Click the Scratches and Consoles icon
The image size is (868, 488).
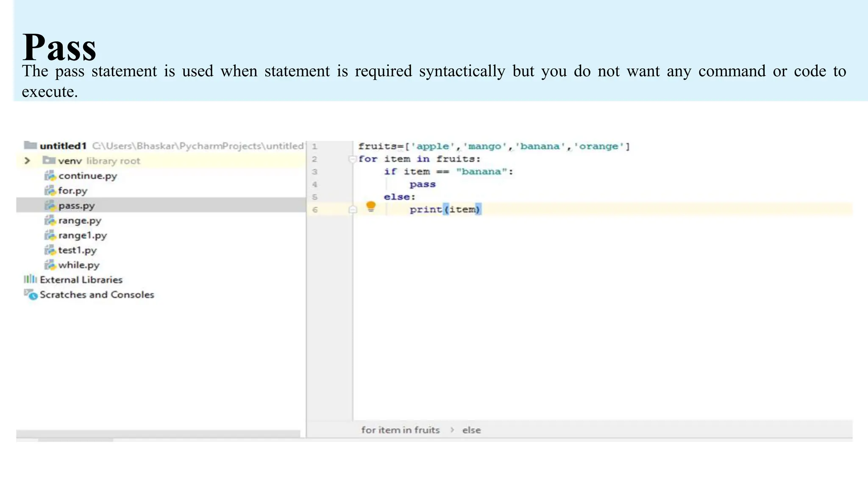[x=31, y=294]
